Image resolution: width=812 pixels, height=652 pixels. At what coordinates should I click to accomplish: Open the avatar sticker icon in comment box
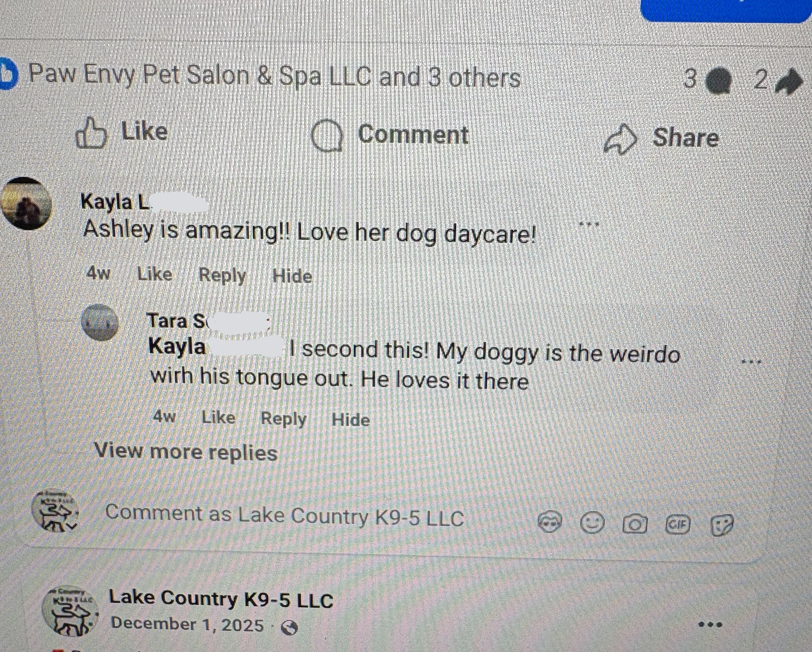click(550, 522)
